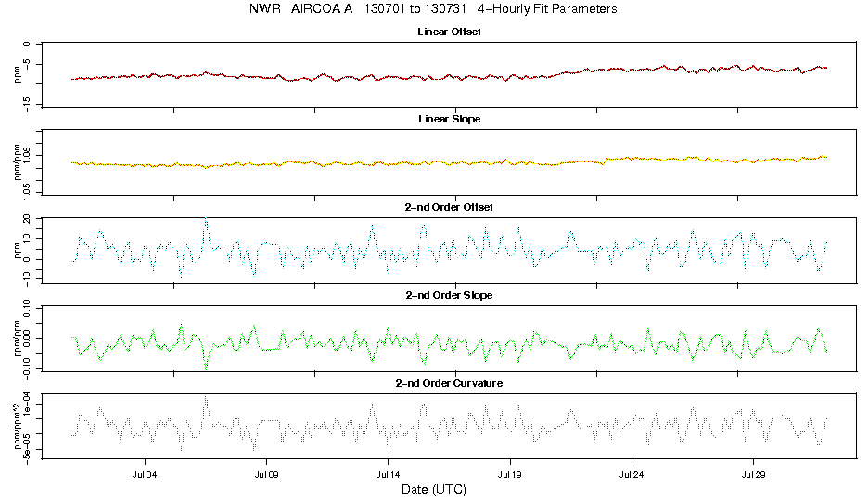The height and width of the screenshot is (501, 868).
Task: Click the main chart title text
Action: tap(433, 9)
